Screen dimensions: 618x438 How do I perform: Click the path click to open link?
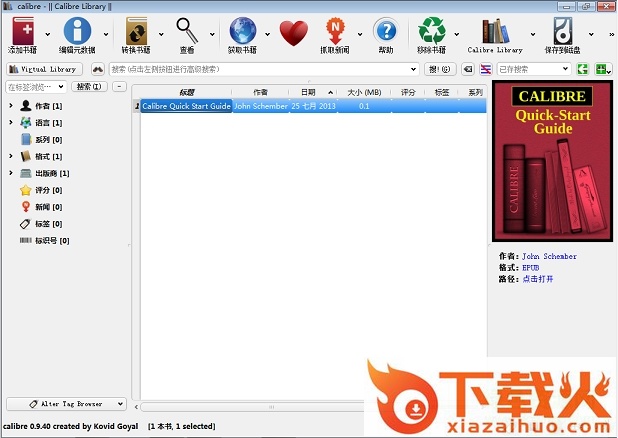pos(538,279)
